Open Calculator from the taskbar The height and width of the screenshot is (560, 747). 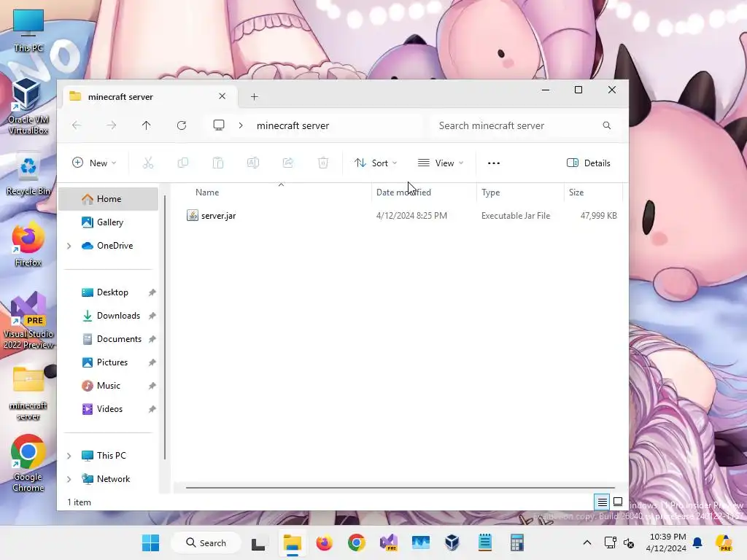tap(517, 542)
